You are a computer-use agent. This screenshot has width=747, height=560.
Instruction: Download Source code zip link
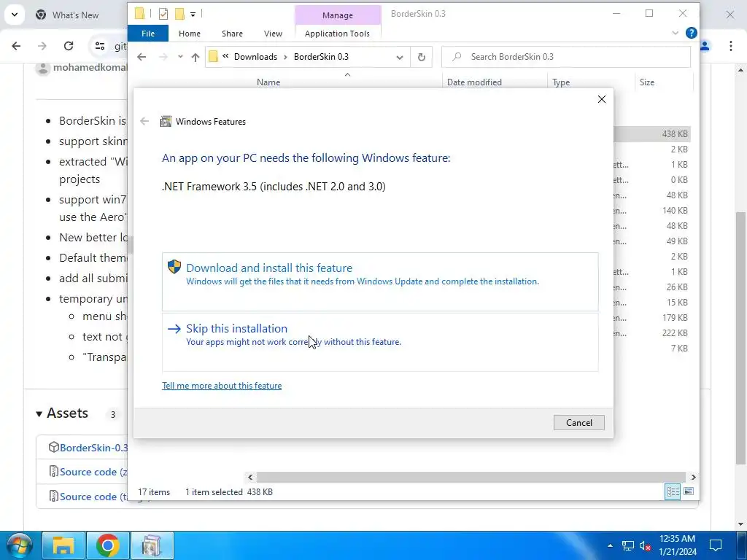(x=94, y=472)
